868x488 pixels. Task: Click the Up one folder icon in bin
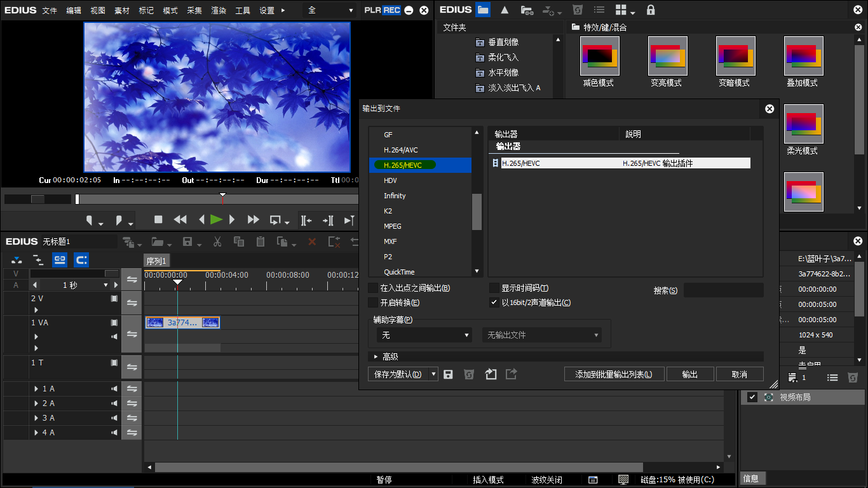click(505, 10)
